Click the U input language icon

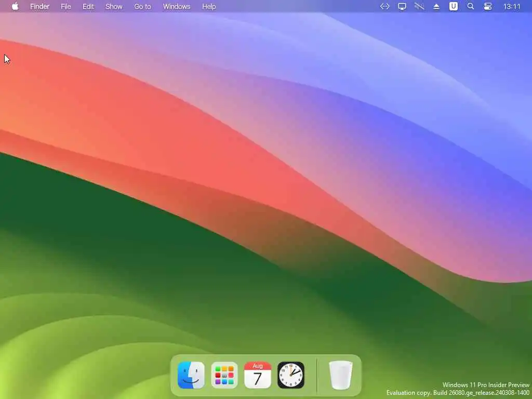click(454, 6)
